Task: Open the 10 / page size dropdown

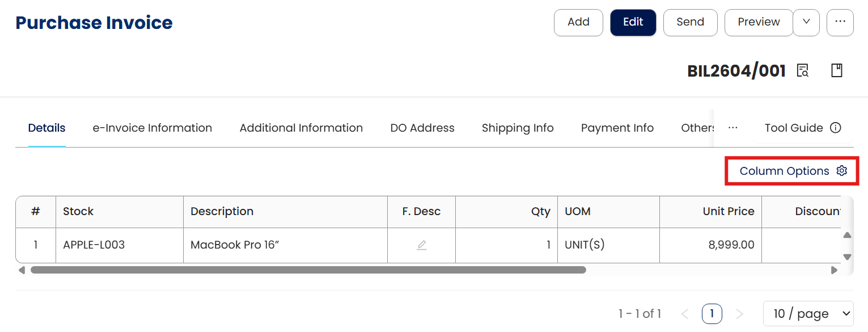Action: pyautogui.click(x=808, y=314)
